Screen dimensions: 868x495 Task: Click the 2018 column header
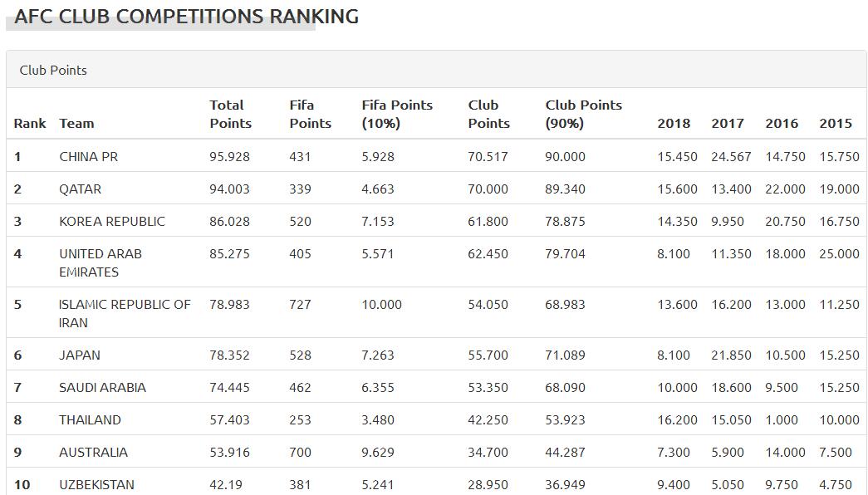click(673, 123)
